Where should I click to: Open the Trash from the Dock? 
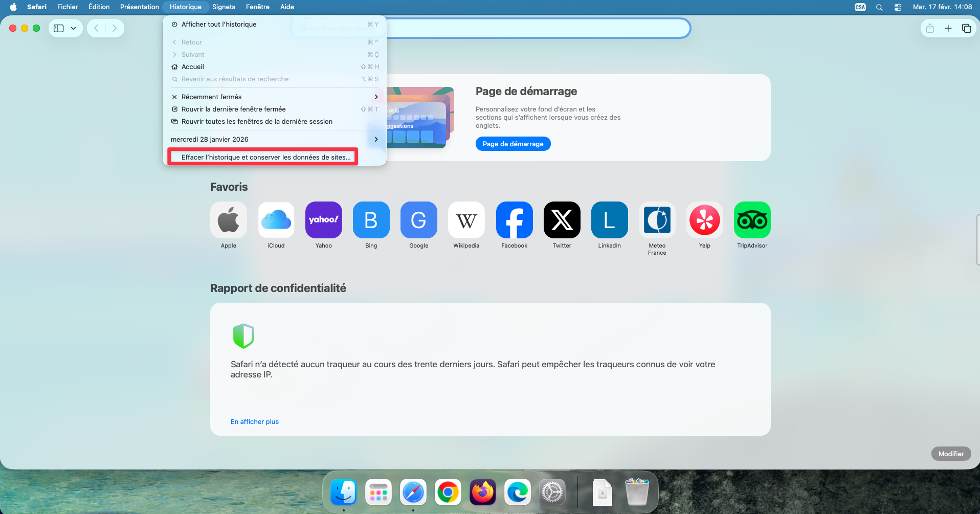coord(637,492)
